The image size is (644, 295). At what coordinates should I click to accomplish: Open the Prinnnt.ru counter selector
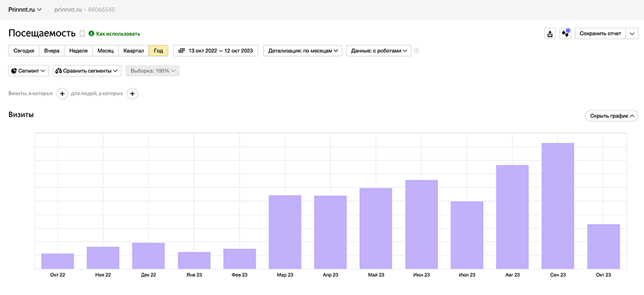(x=25, y=10)
